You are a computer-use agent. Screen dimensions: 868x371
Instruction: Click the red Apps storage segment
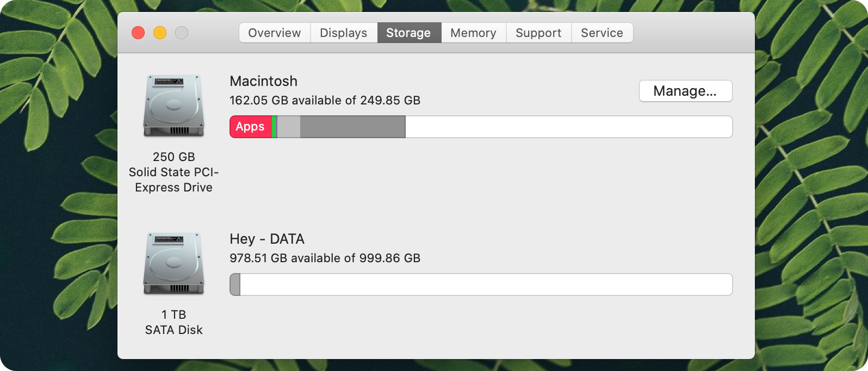[251, 127]
